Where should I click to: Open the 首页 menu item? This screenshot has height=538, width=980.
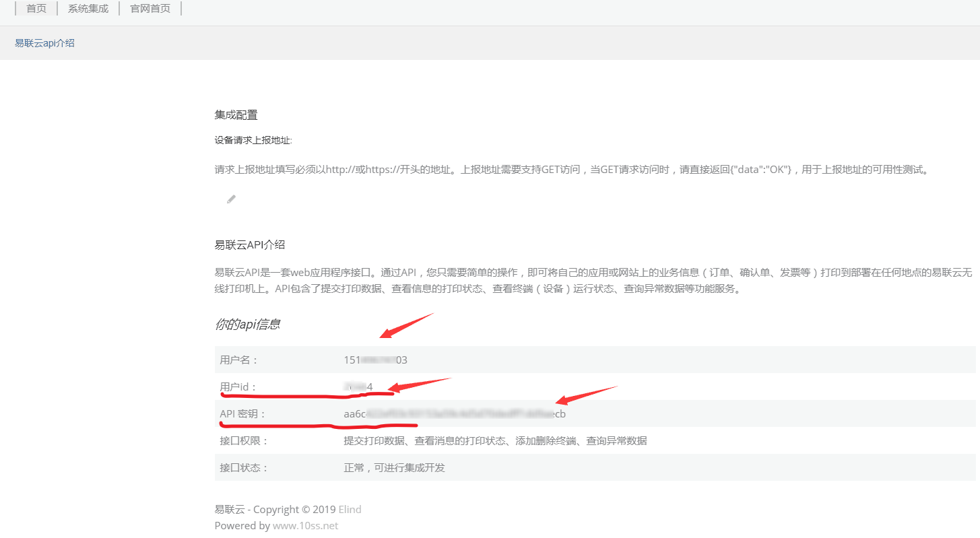(x=36, y=9)
